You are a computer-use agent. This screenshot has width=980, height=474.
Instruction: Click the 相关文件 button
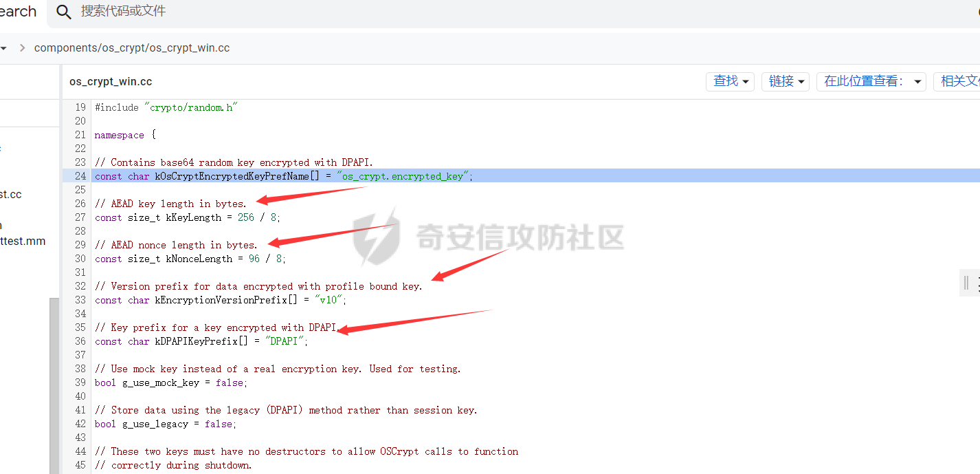tap(958, 81)
